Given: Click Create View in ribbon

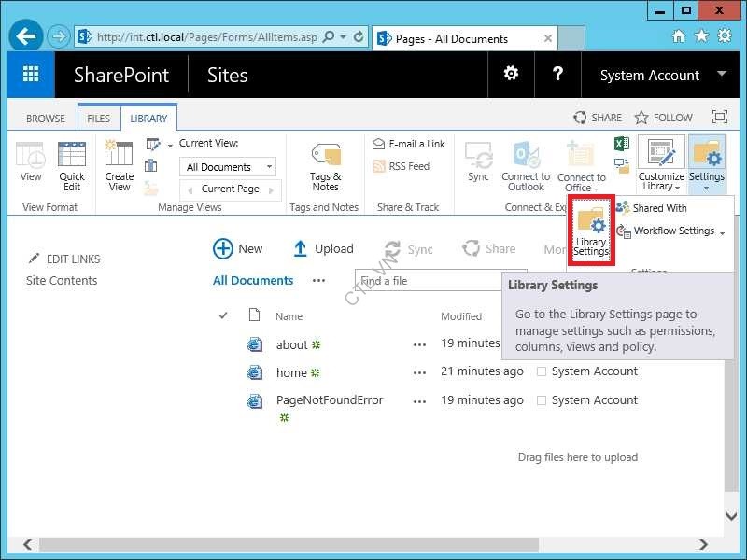Looking at the screenshot, I should [x=120, y=166].
